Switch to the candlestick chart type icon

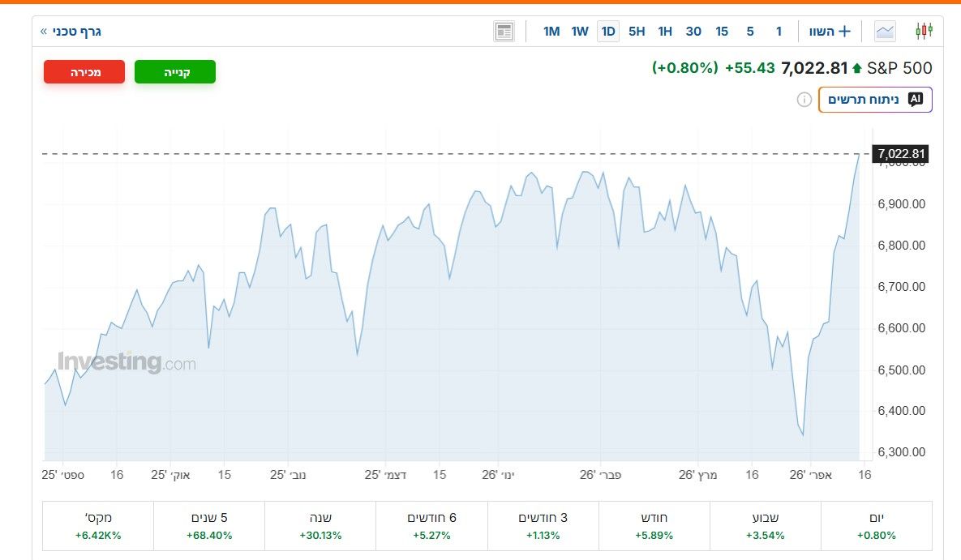924,32
